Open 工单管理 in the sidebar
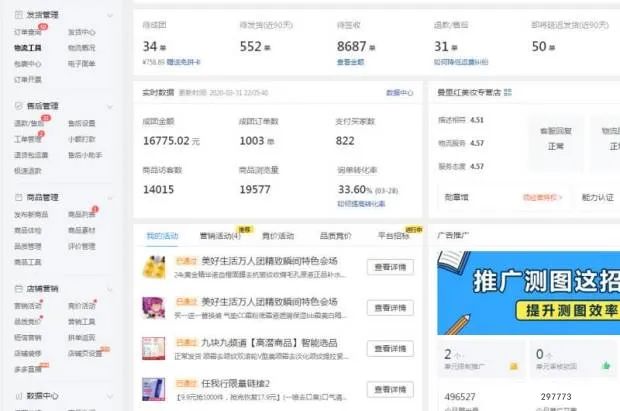 click(x=28, y=140)
